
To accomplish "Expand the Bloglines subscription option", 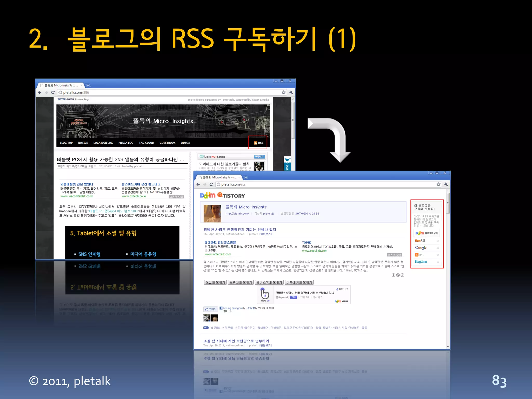I will pos(438,262).
